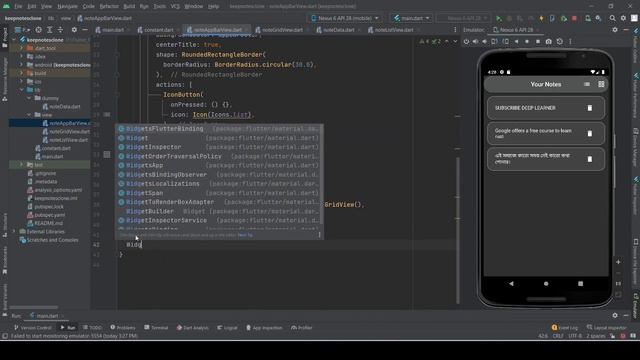Open Project panel options gear
This screenshot has height=360, width=640.
tap(74, 30)
